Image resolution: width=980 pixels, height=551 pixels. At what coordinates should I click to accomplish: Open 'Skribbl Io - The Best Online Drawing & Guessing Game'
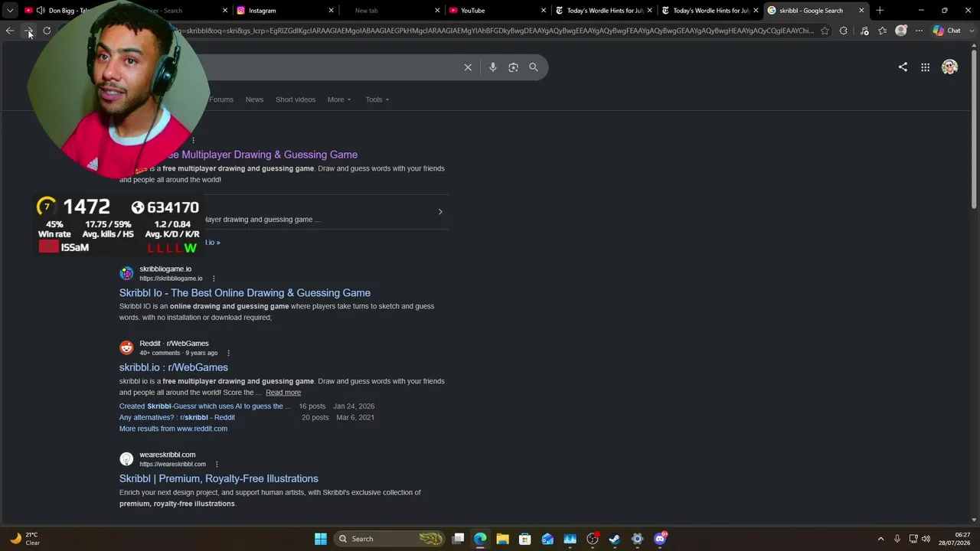click(x=245, y=293)
